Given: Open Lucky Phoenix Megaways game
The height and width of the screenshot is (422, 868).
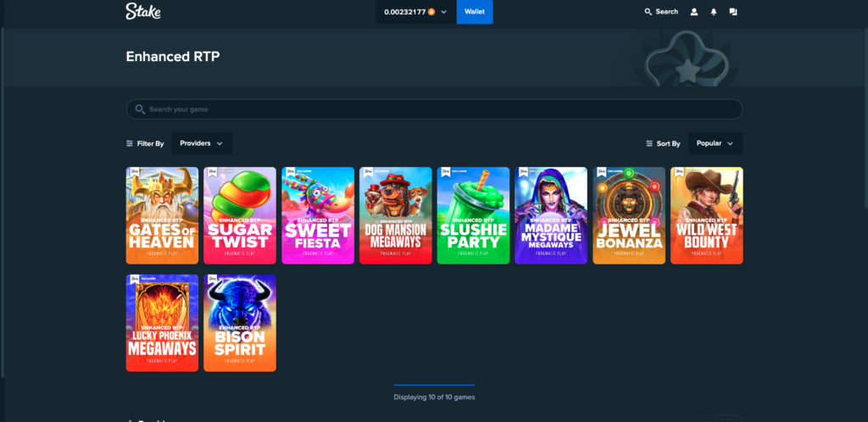Looking at the screenshot, I should [x=162, y=323].
